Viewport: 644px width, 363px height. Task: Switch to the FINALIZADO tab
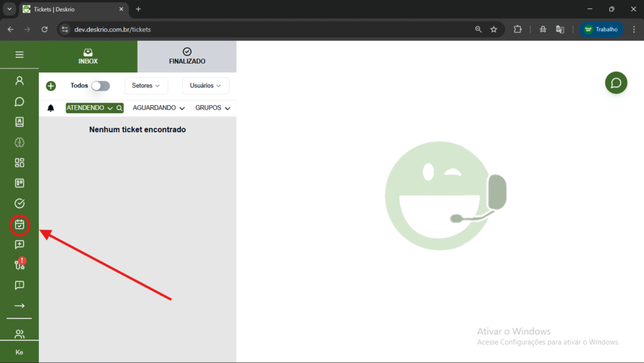click(x=187, y=57)
